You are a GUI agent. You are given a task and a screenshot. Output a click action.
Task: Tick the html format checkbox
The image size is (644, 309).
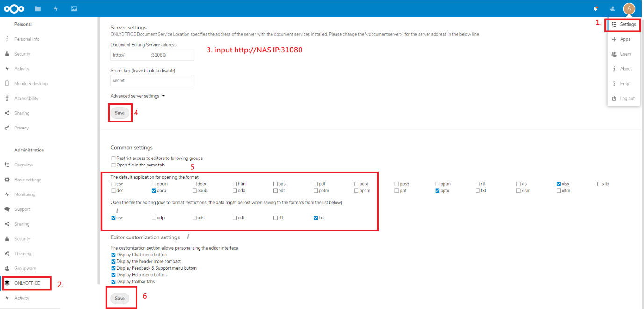[235, 184]
